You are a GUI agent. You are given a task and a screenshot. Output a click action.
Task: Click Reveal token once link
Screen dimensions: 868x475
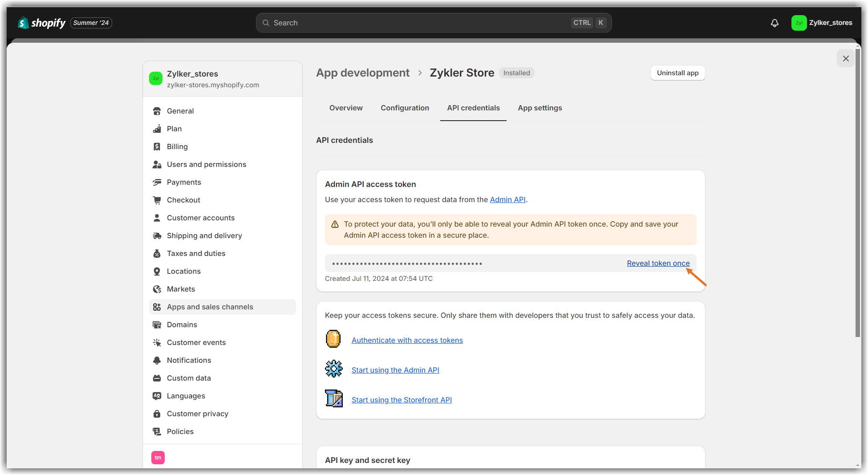coord(658,263)
